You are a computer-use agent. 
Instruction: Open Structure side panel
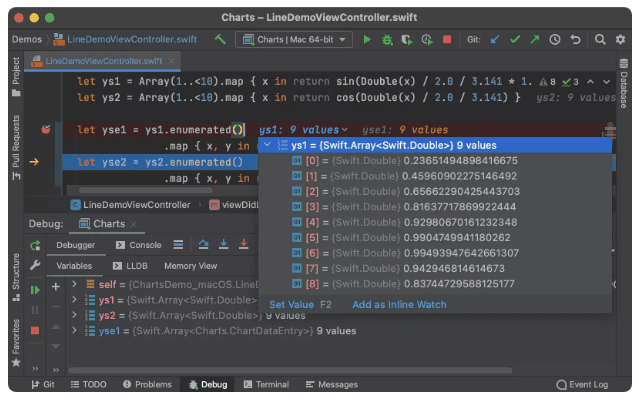[x=16, y=277]
